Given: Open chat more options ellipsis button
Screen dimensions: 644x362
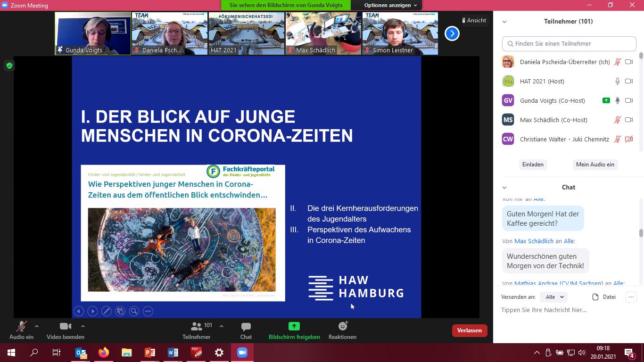Looking at the screenshot, I should point(631,297).
